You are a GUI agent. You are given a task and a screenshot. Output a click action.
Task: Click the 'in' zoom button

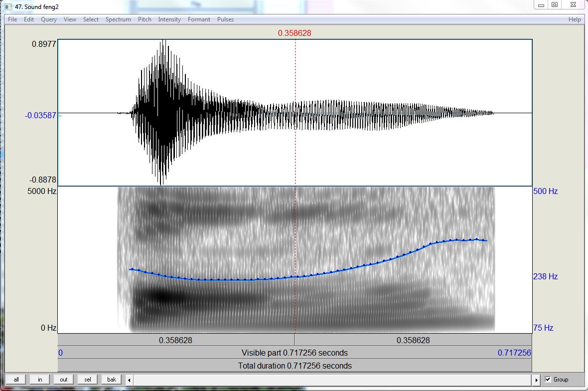(x=40, y=380)
